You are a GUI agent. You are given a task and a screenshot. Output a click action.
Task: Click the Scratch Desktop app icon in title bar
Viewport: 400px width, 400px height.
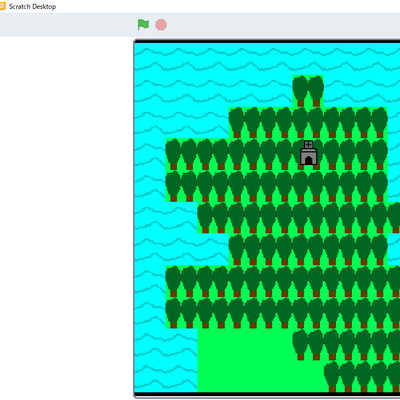click(2, 6)
